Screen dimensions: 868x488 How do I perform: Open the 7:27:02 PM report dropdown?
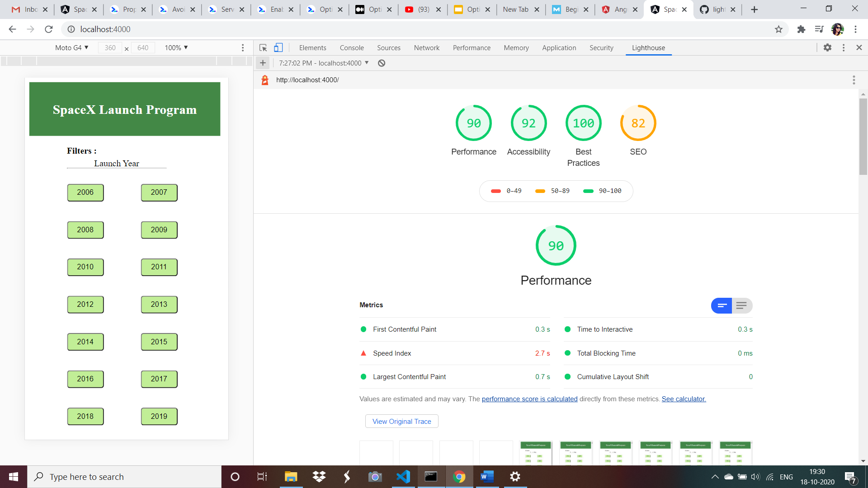[x=324, y=63]
